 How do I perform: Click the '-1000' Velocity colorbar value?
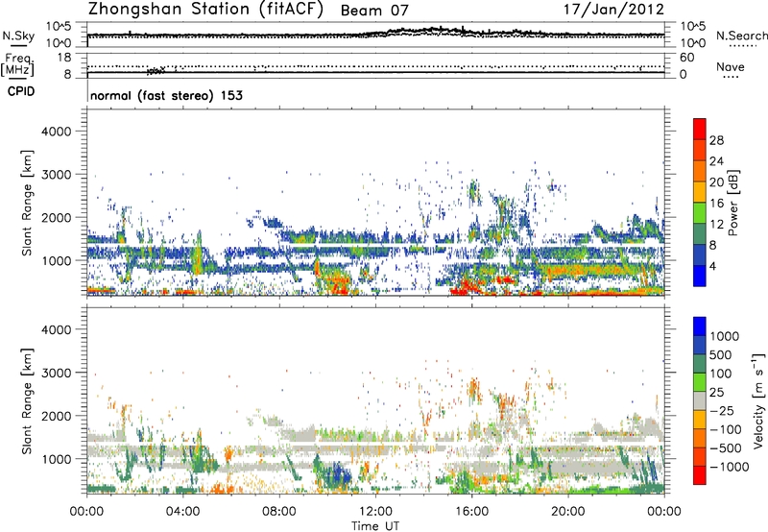click(729, 467)
